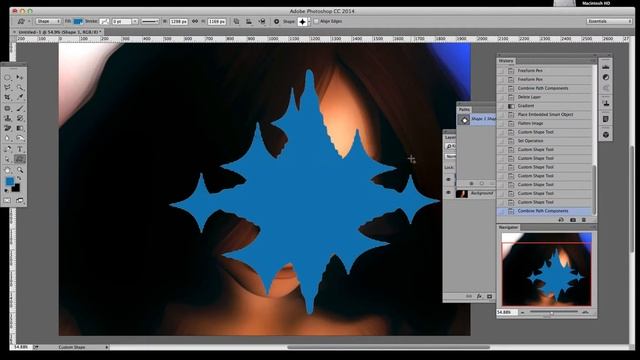The width and height of the screenshot is (640, 360).
Task: Click the shape width input field
Action: (x=178, y=21)
